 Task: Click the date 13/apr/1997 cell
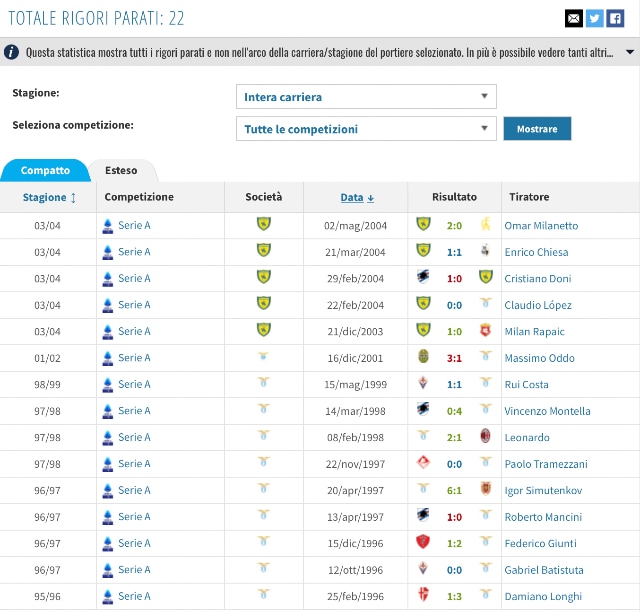(355, 517)
